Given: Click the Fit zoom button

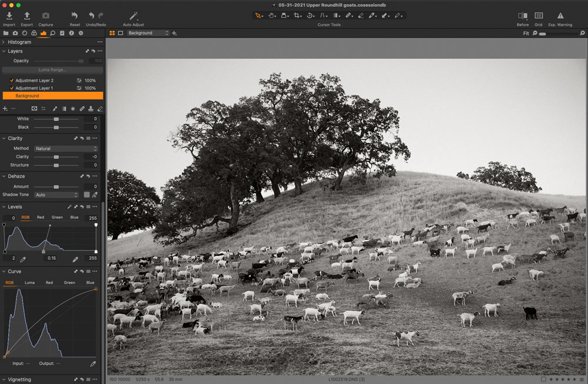Looking at the screenshot, I should (x=526, y=34).
